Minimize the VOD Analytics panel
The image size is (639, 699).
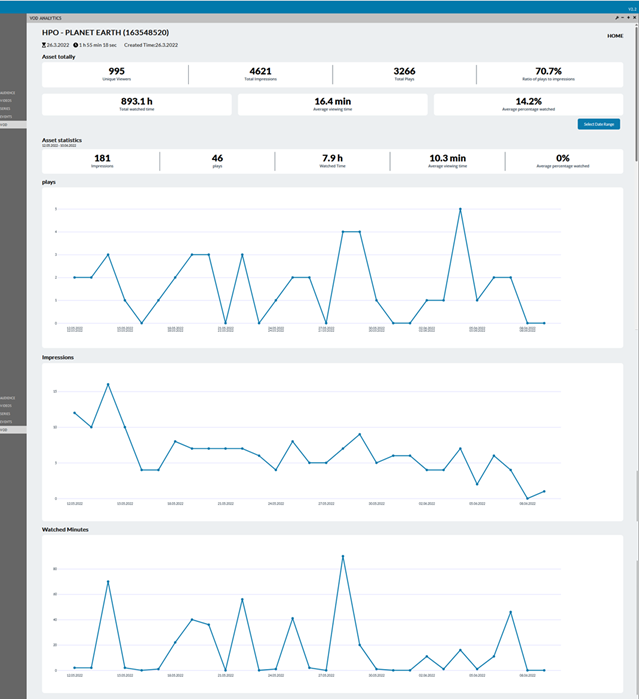coord(622,19)
